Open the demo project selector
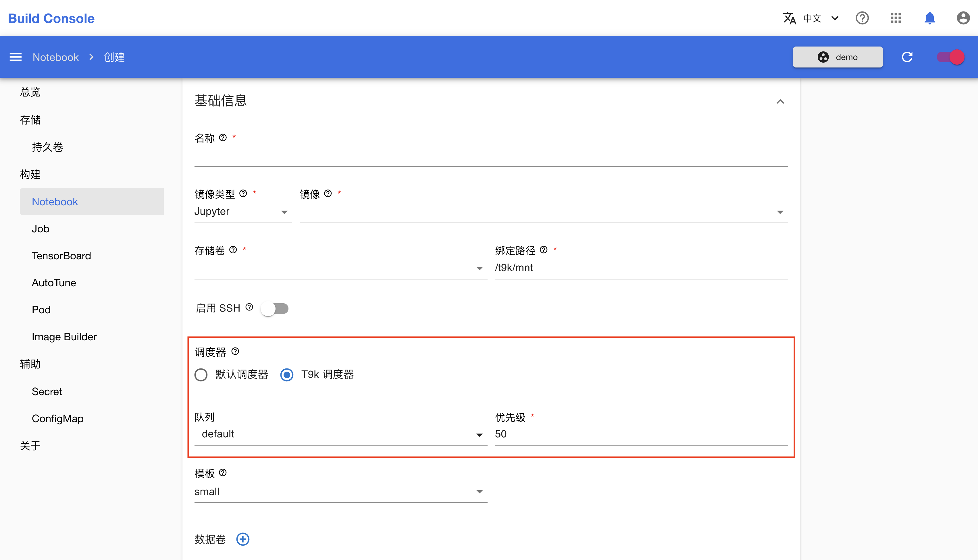 [838, 57]
